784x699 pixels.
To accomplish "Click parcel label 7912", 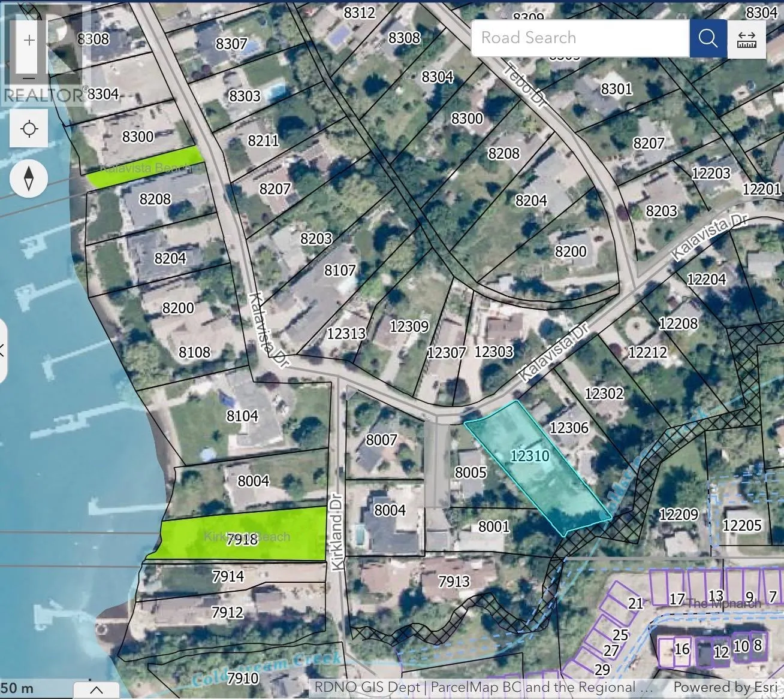I will coord(228,612).
